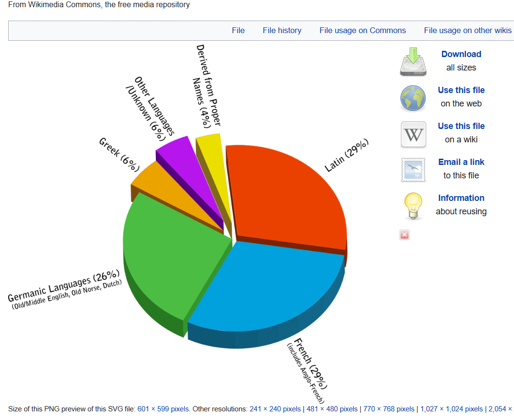Open File usage on other wikis tab
The width and height of the screenshot is (514, 420).
point(467,31)
